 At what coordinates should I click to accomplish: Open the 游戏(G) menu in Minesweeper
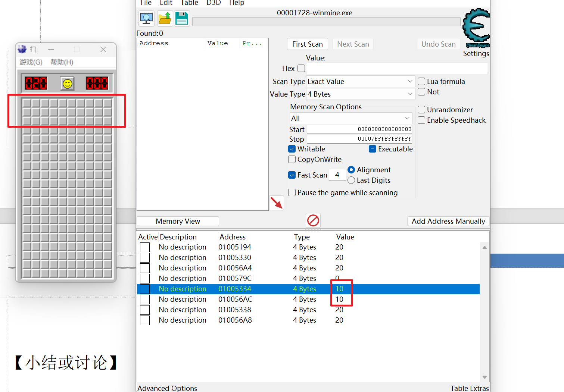(31, 62)
